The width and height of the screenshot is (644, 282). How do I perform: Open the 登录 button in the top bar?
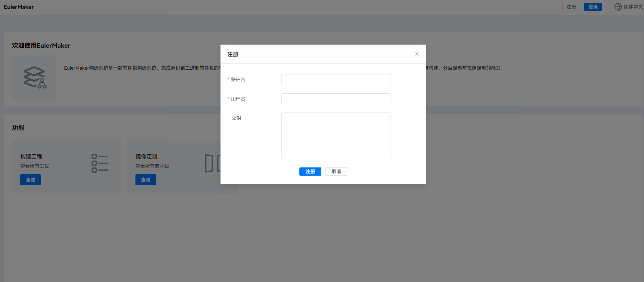tap(593, 7)
